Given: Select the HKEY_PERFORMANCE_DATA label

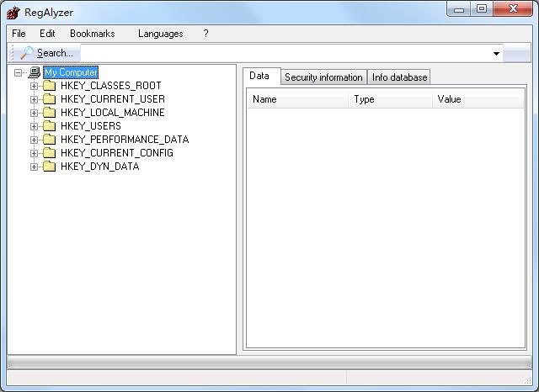Looking at the screenshot, I should click(125, 140).
